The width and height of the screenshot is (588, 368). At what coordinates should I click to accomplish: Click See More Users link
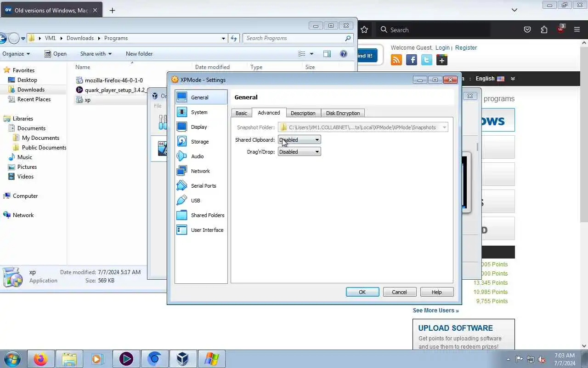[x=435, y=310]
